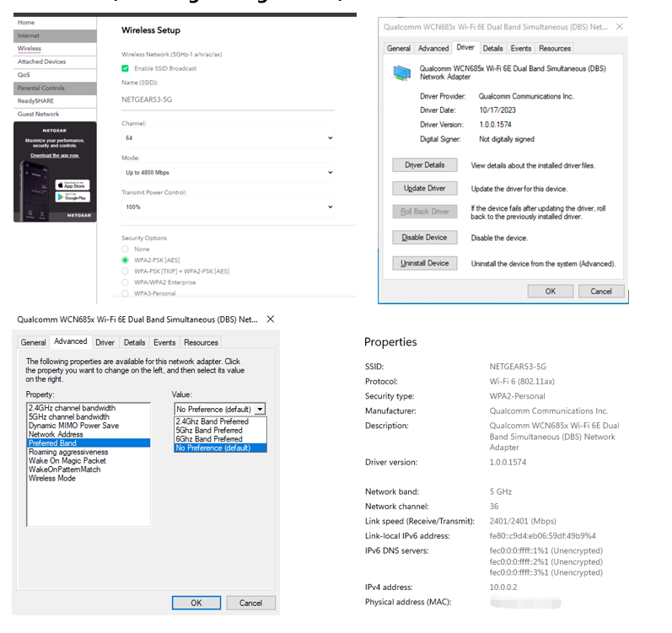672x633 pixels.
Task: Click the Driver Details button
Action: (425, 165)
